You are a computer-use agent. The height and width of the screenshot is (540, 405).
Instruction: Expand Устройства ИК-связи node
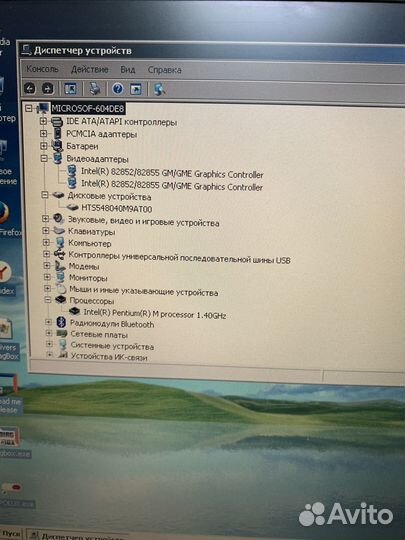coord(50,354)
